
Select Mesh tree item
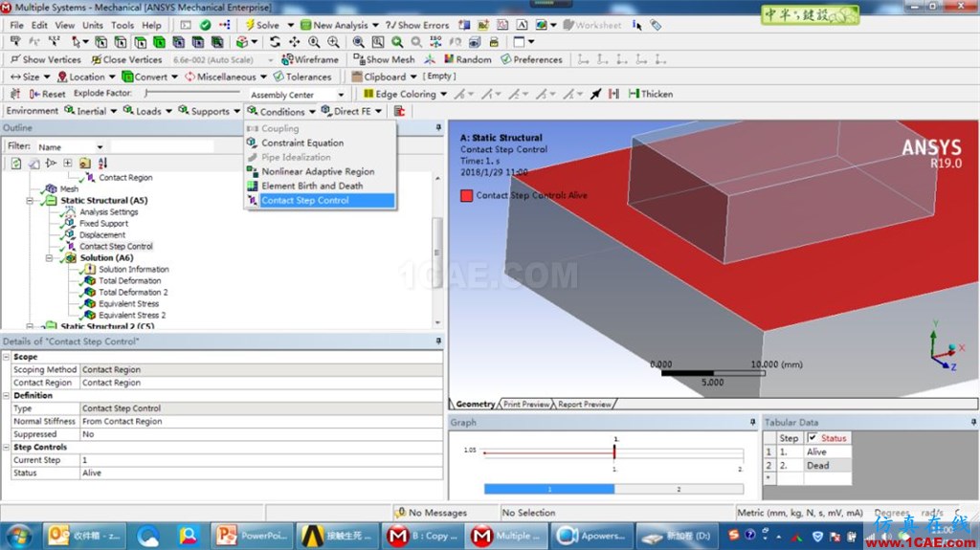pyautogui.click(x=69, y=188)
